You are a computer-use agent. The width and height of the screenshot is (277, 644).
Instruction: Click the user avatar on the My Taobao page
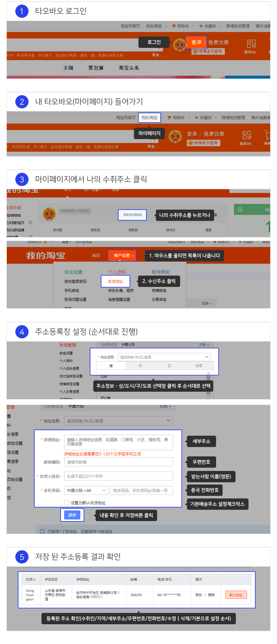[49, 214]
